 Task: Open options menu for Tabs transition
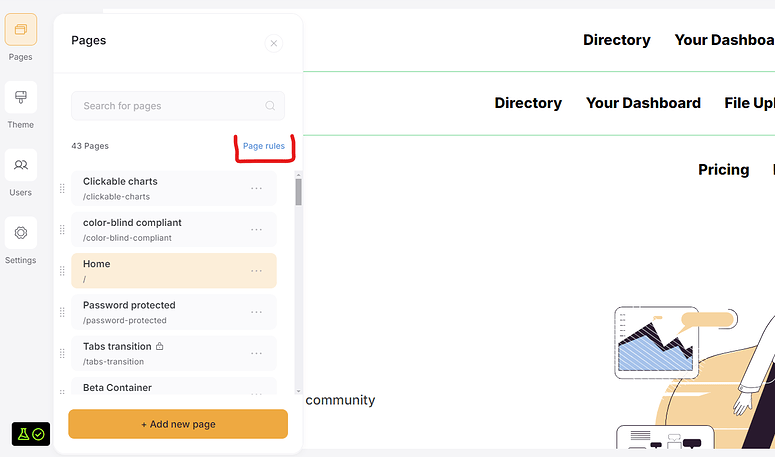click(x=256, y=353)
